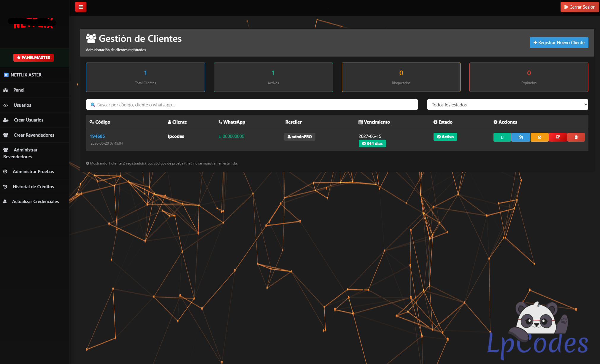The width and height of the screenshot is (600, 364).
Task: Click the Crear Revendedores group icon
Action: pos(6,135)
